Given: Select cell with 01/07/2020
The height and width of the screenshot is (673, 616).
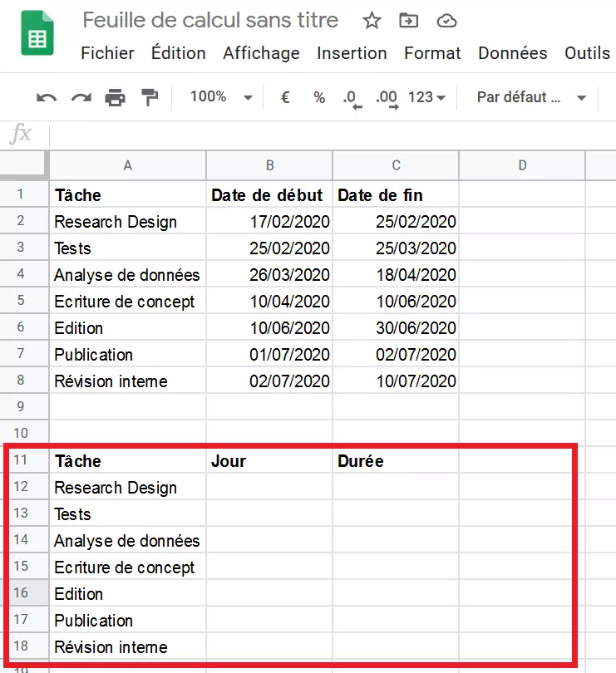Looking at the screenshot, I should [x=269, y=354].
